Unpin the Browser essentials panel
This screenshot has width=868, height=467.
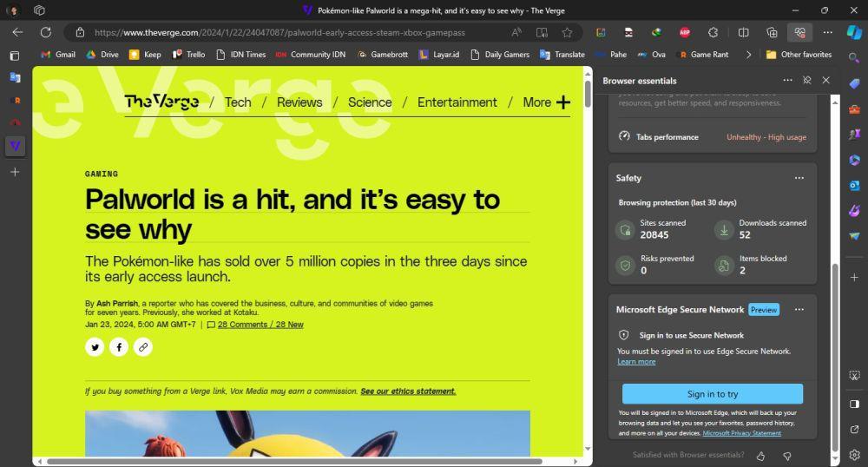(806, 80)
